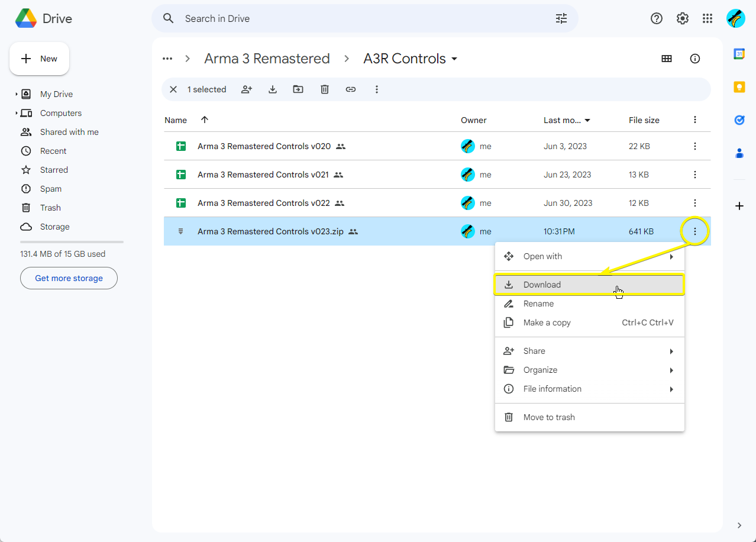Open column header more sort options
The width and height of the screenshot is (756, 542).
(695, 120)
